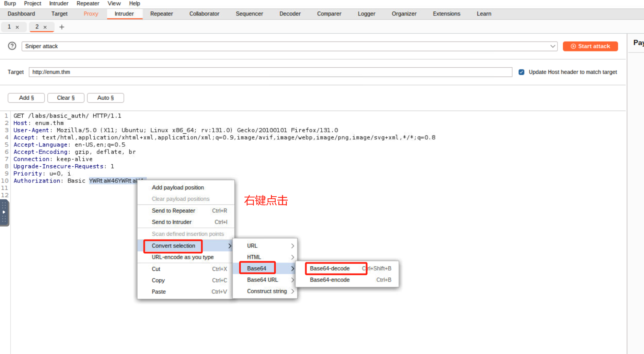
Task: Switch to the Sequencer tab
Action: coord(250,14)
